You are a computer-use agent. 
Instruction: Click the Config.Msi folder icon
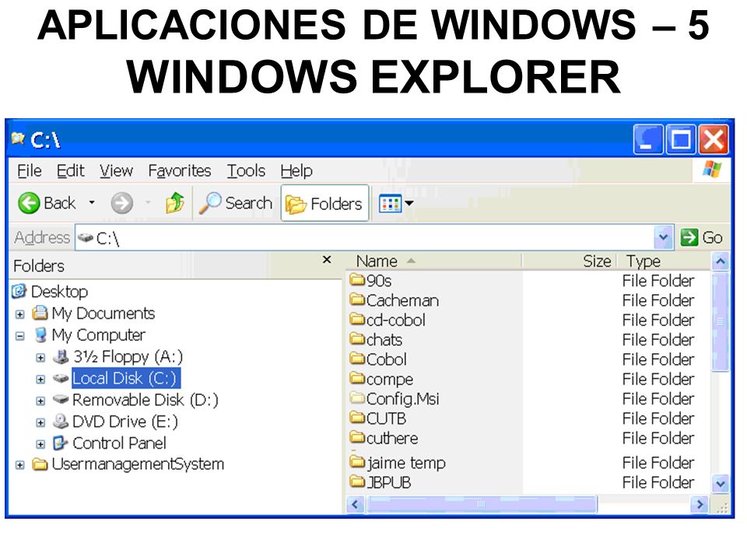click(x=357, y=397)
